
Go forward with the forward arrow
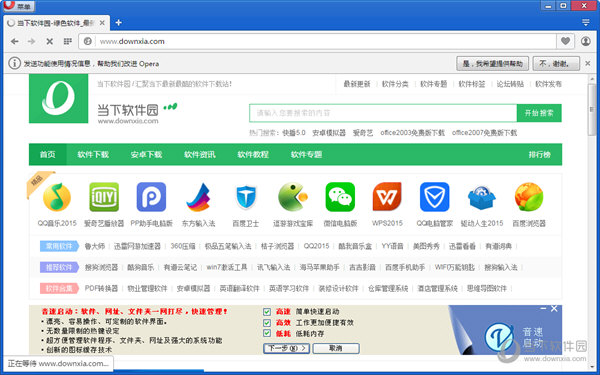(x=31, y=41)
